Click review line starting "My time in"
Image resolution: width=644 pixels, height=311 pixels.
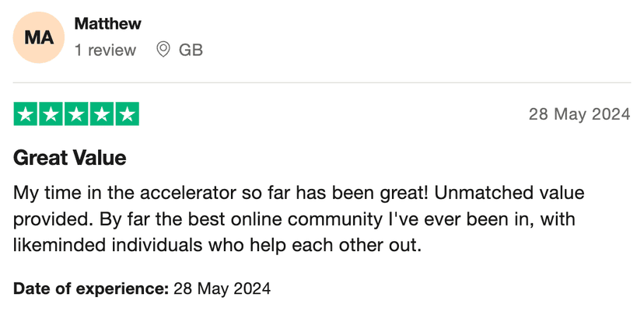[299, 192]
